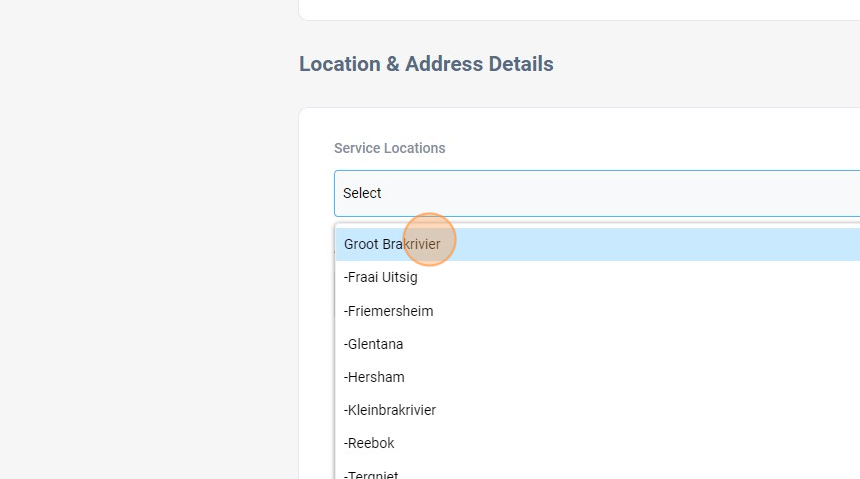Viewport: 860px width, 479px height.
Task: Select the -Glentana location
Action: click(374, 344)
